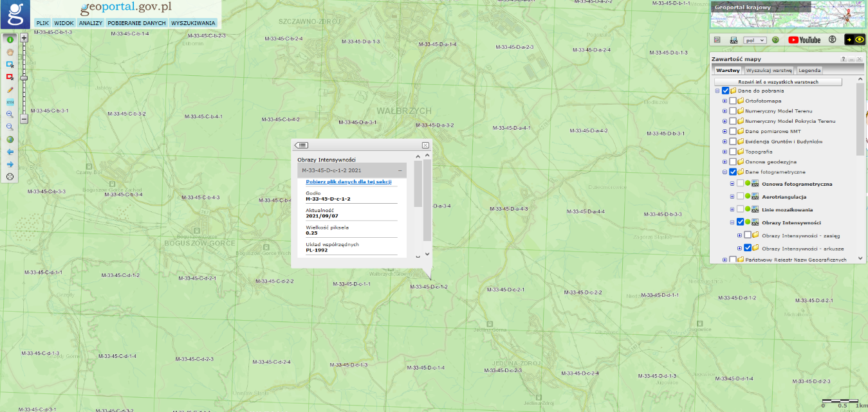Open the XYH coordinates tool
Screen dimensions: 868x412
[x=10, y=102]
